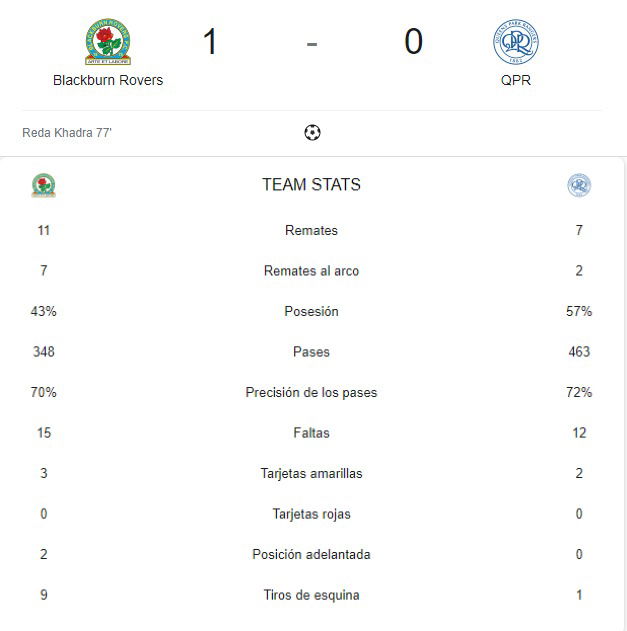This screenshot has width=627, height=631.
Task: Click the soccer ball goal icon
Action: [312, 132]
